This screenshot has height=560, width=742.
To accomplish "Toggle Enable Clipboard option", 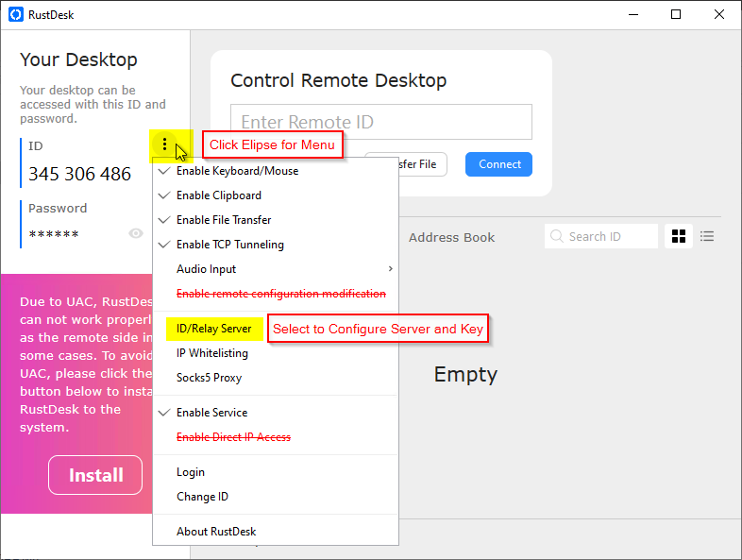I will pyautogui.click(x=276, y=195).
